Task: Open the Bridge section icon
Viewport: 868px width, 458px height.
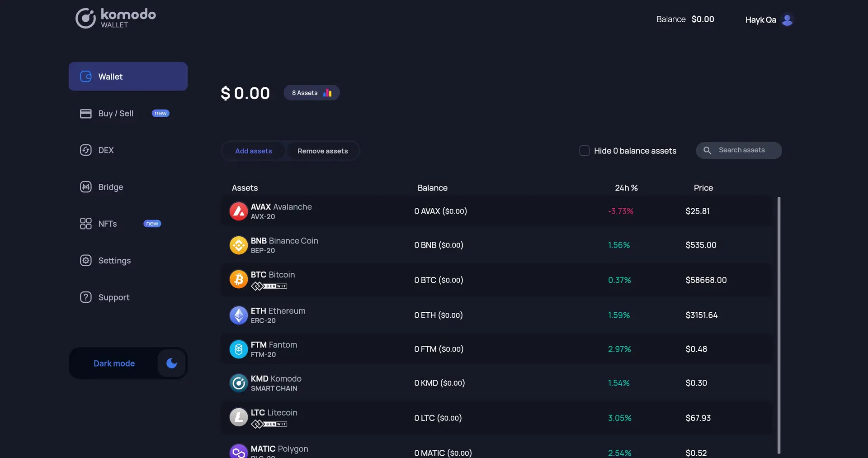Action: 86,186
